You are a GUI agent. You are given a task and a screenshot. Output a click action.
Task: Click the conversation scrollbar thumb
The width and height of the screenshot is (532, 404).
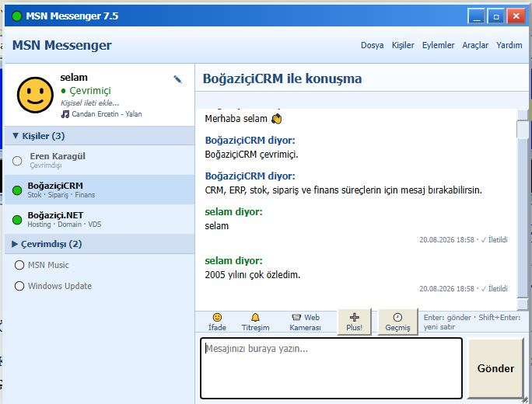pyautogui.click(x=522, y=129)
